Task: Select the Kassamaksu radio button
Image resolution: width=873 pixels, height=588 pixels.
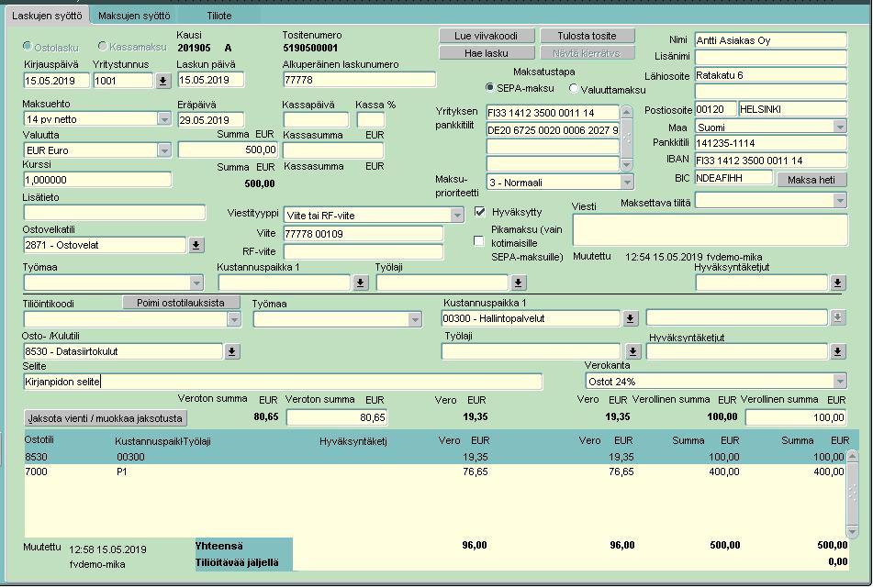Action: pos(103,46)
